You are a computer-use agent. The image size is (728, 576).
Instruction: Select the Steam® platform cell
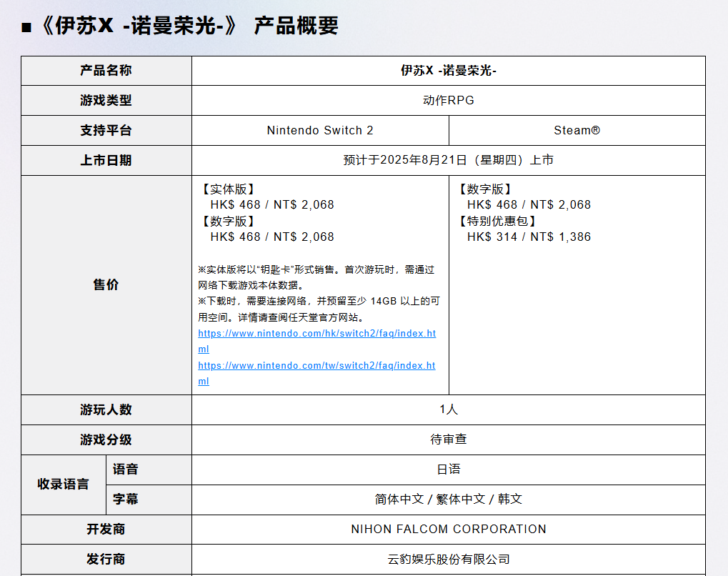pos(577,131)
